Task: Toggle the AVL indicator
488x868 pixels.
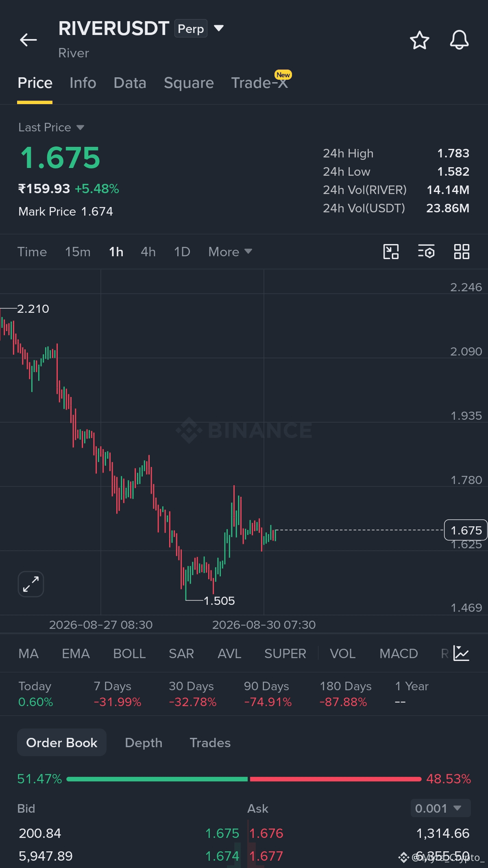Action: click(x=229, y=654)
